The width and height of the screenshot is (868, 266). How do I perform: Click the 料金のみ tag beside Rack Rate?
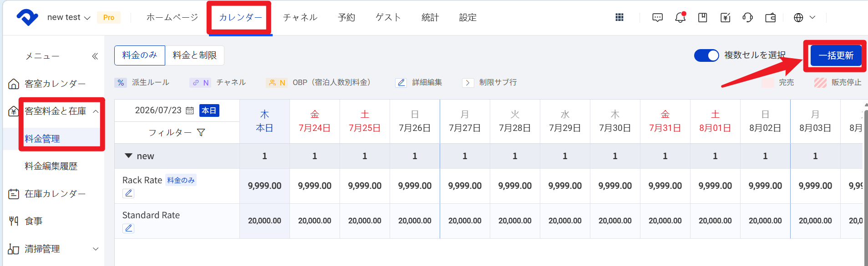181,180
